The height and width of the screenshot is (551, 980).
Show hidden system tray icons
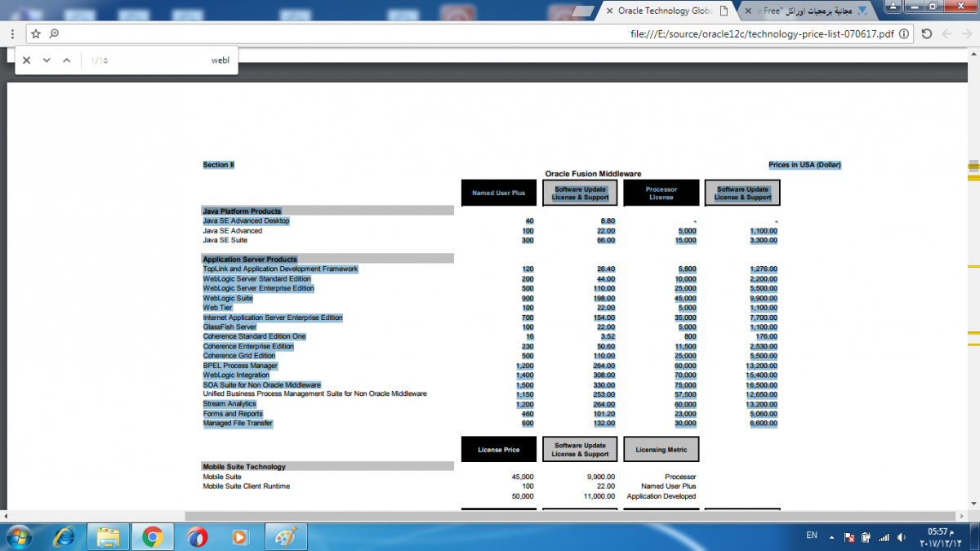click(x=832, y=537)
